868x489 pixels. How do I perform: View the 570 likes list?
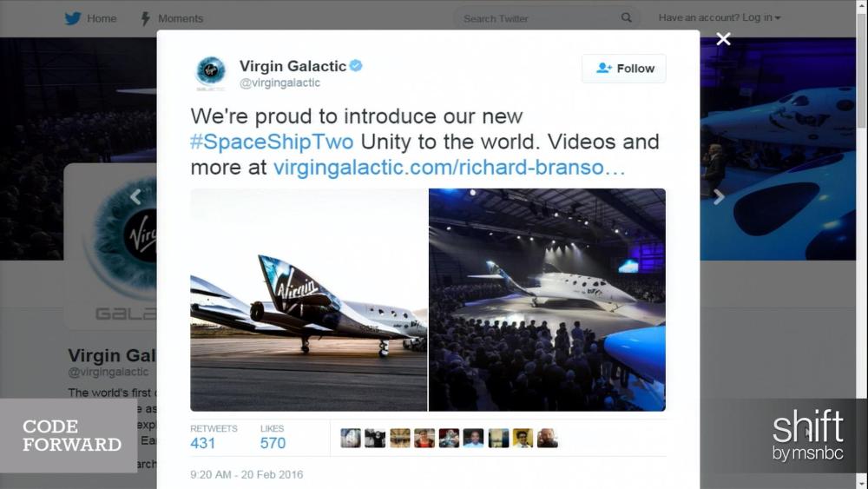[273, 437]
